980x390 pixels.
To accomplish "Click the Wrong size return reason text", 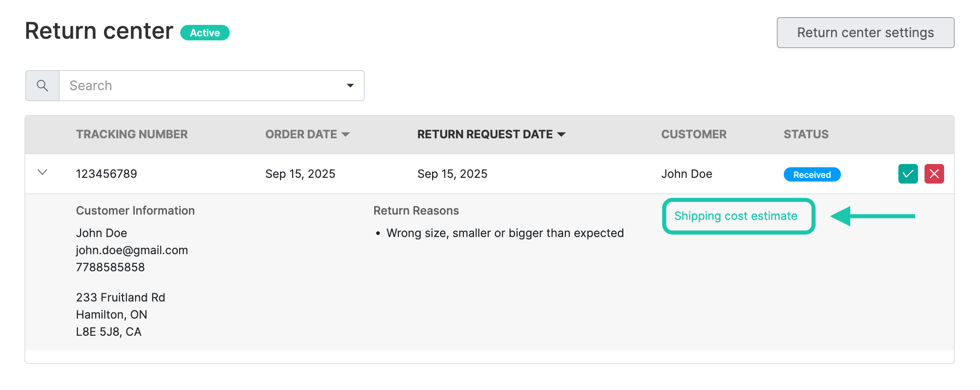I will point(505,233).
